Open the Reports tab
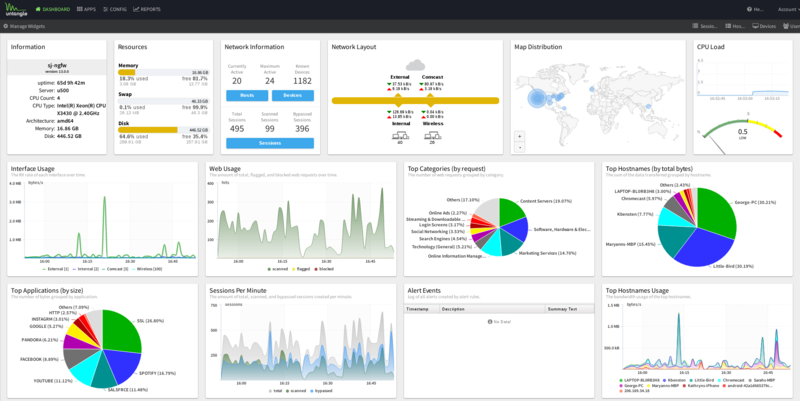This screenshot has height=401, width=800. point(147,8)
